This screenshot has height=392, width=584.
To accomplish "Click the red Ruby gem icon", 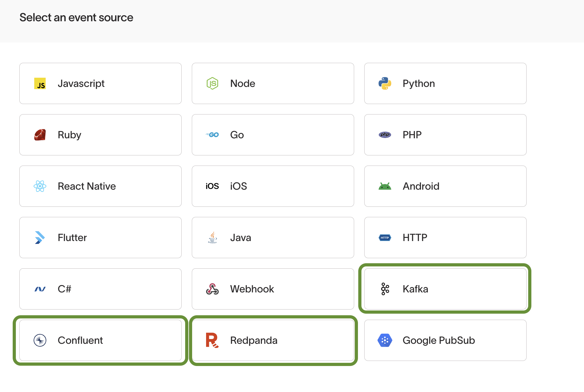I will pyautogui.click(x=40, y=135).
